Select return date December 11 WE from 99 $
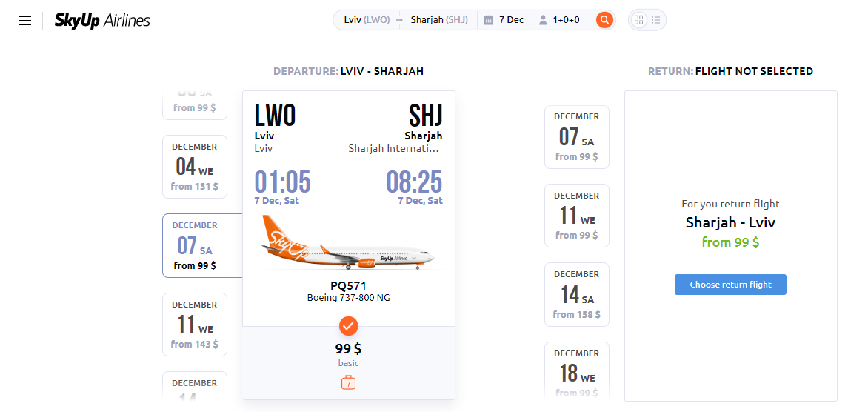 tap(577, 216)
